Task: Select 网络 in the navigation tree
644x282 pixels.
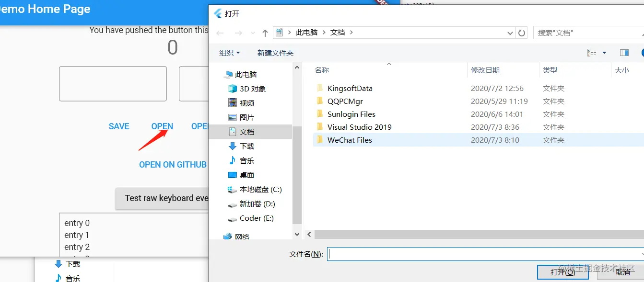Action: (x=242, y=237)
